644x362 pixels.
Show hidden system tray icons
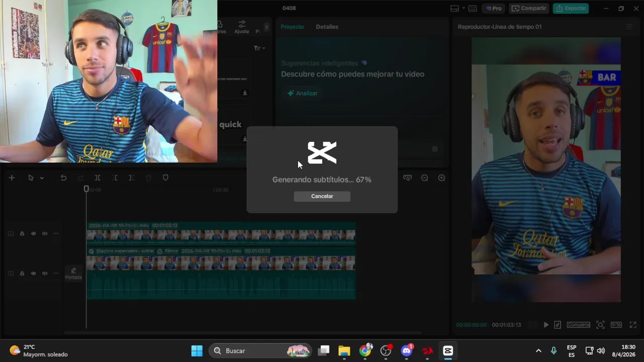538,350
